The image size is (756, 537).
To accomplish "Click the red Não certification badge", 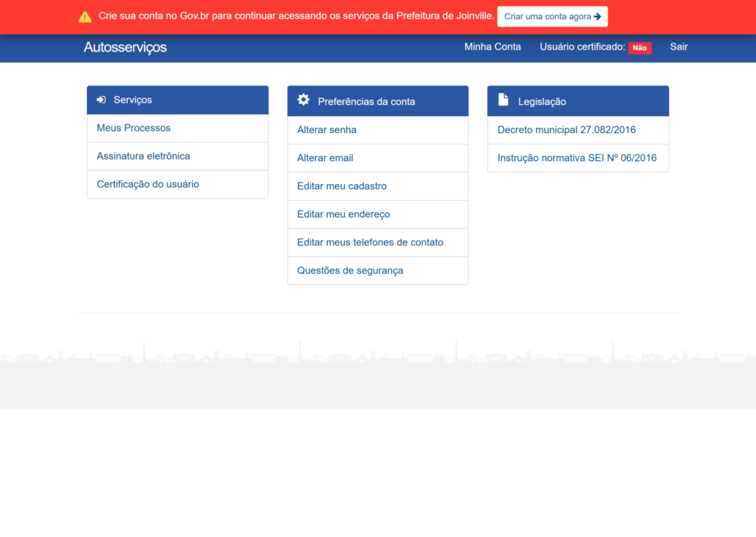I will point(639,48).
